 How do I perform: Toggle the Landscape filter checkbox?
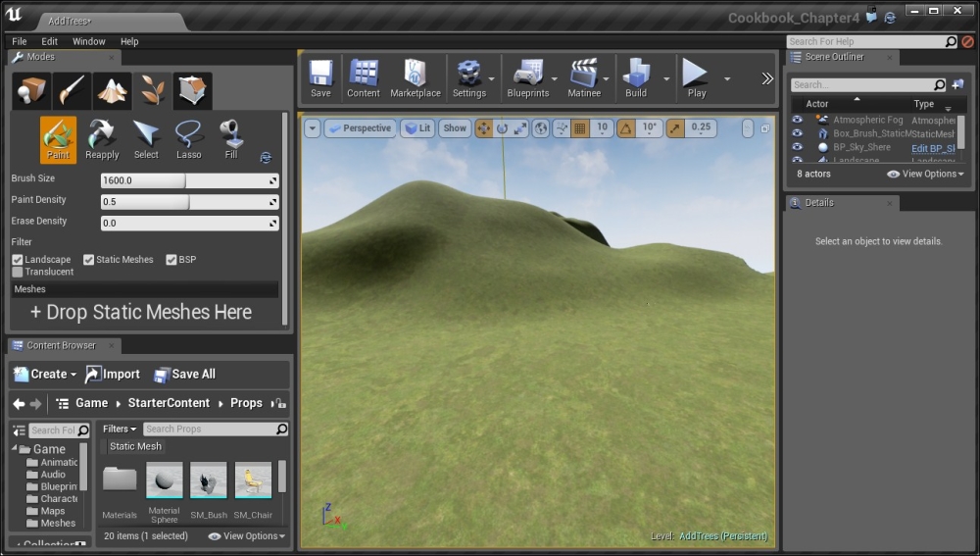[x=18, y=260]
